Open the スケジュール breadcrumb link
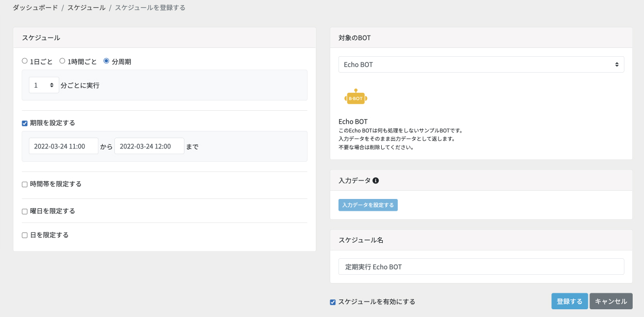The height and width of the screenshot is (317, 644). (87, 8)
